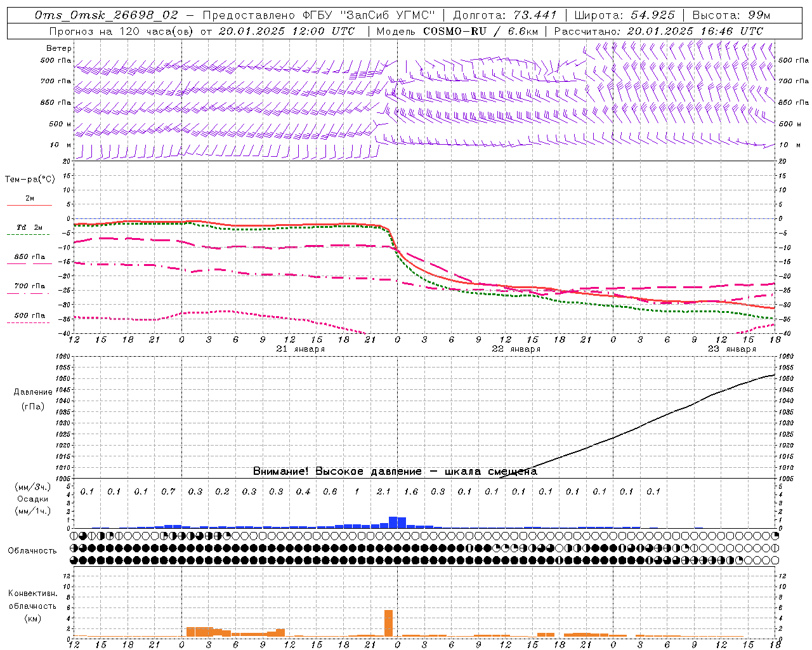The height and width of the screenshot is (650, 812).
Task: Click the '23 января' date label
Action: point(732,349)
